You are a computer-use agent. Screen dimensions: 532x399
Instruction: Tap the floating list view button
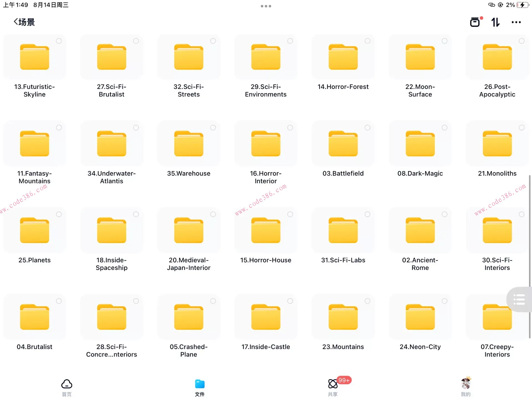point(519,300)
